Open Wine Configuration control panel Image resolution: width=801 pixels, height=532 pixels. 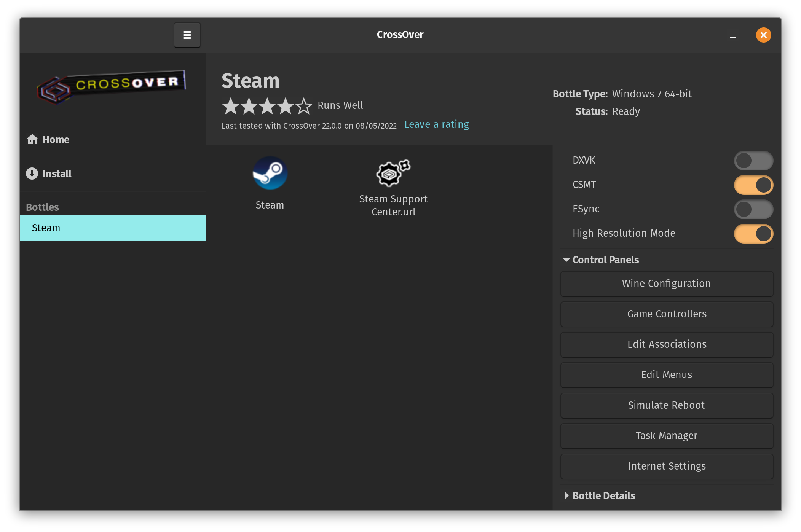(666, 283)
